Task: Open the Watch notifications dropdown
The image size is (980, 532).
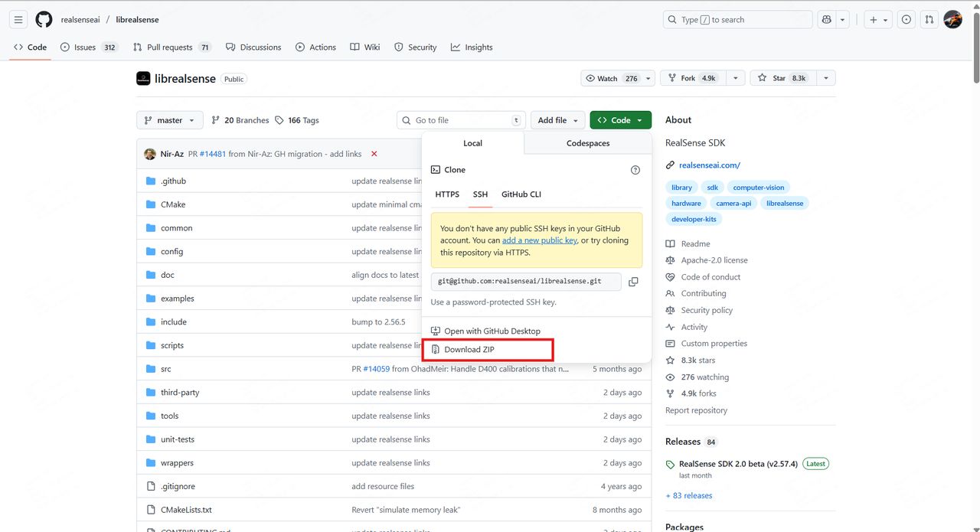Action: coord(618,78)
